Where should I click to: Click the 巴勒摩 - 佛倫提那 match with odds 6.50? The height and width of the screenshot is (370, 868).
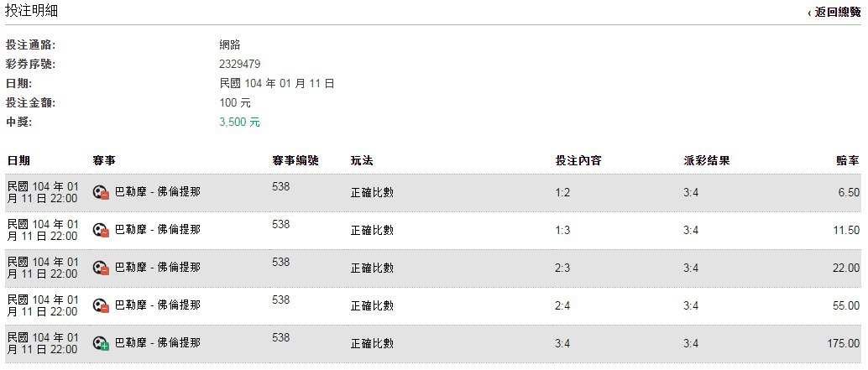click(157, 192)
